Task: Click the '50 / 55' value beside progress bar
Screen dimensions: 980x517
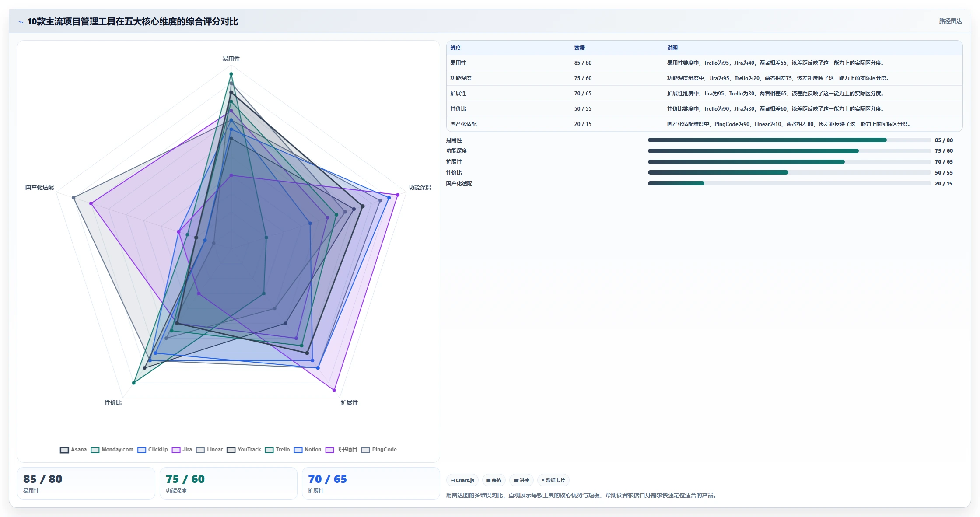Action: point(944,173)
